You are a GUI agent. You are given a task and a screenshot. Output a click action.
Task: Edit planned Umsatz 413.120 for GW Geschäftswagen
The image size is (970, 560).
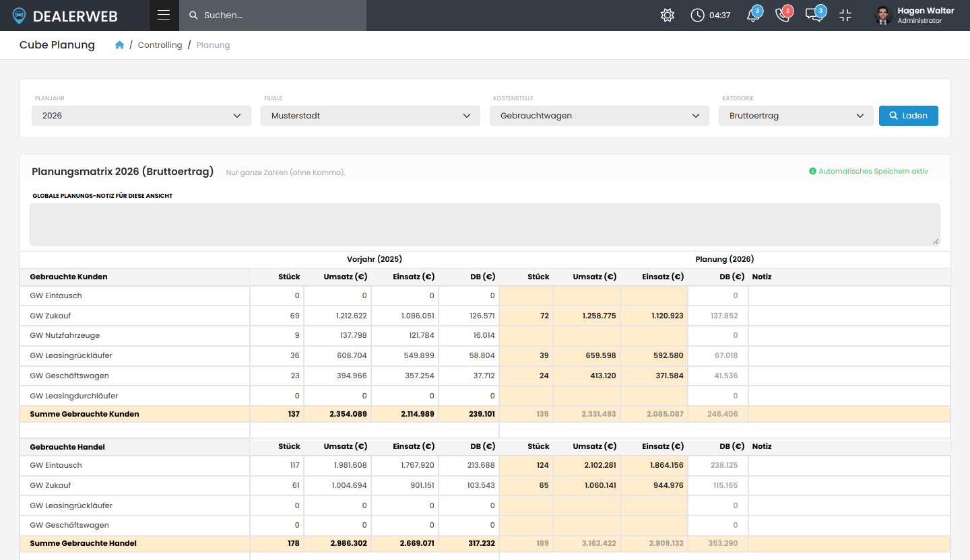587,376
